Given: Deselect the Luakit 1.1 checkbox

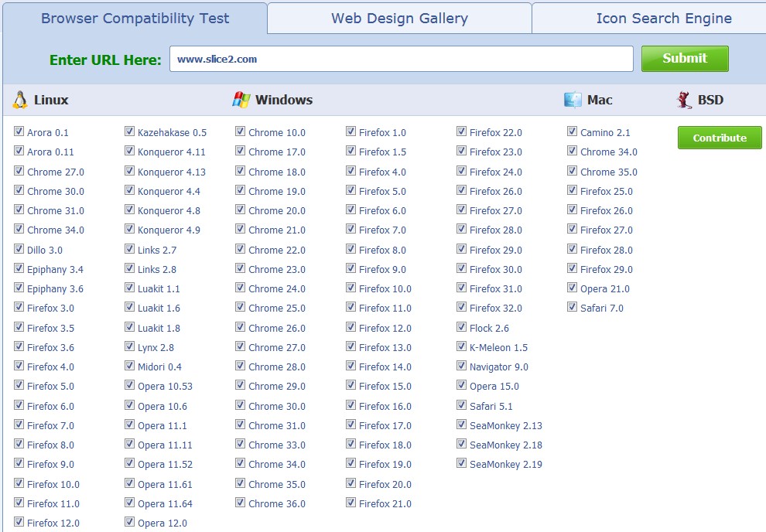Looking at the screenshot, I should [129, 288].
